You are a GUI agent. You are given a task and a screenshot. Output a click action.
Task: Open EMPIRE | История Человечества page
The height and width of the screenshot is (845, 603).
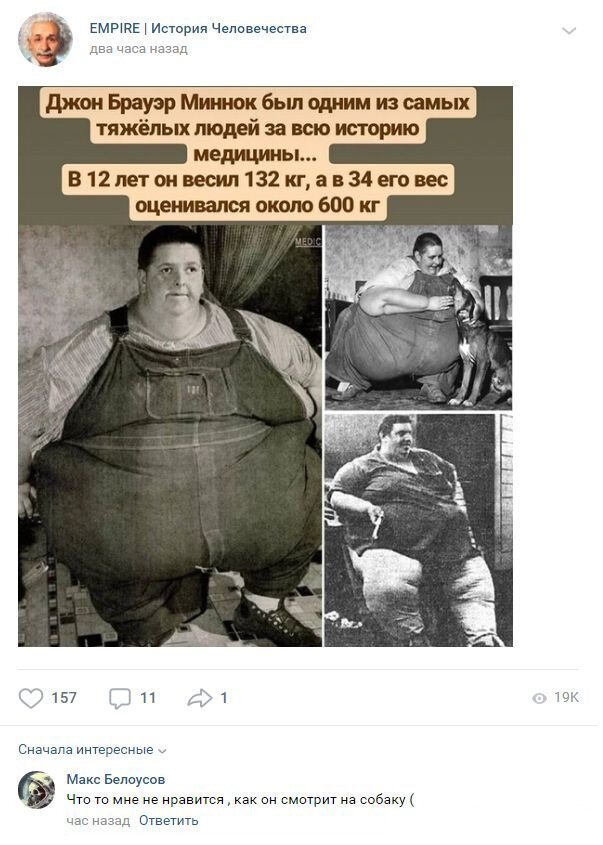click(198, 29)
